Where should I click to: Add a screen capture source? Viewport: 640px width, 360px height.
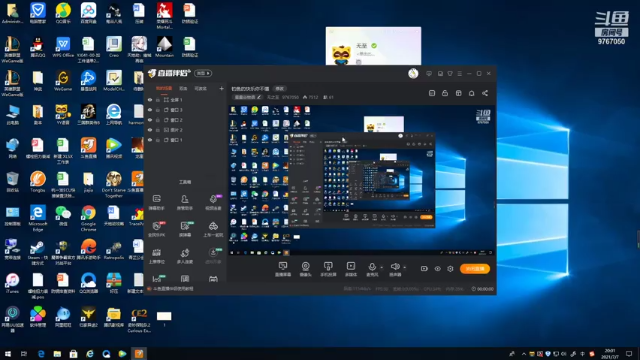[283, 269]
